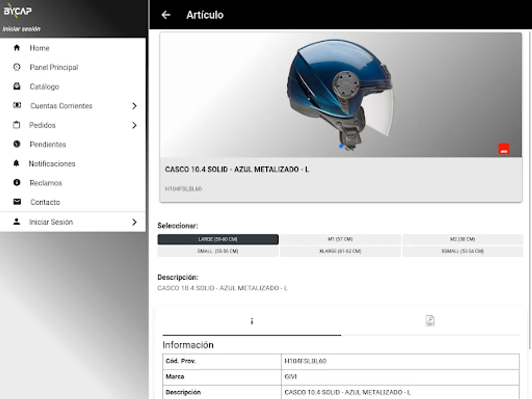Select size M1 (57 CM)
The height and width of the screenshot is (399, 532).
(x=340, y=239)
